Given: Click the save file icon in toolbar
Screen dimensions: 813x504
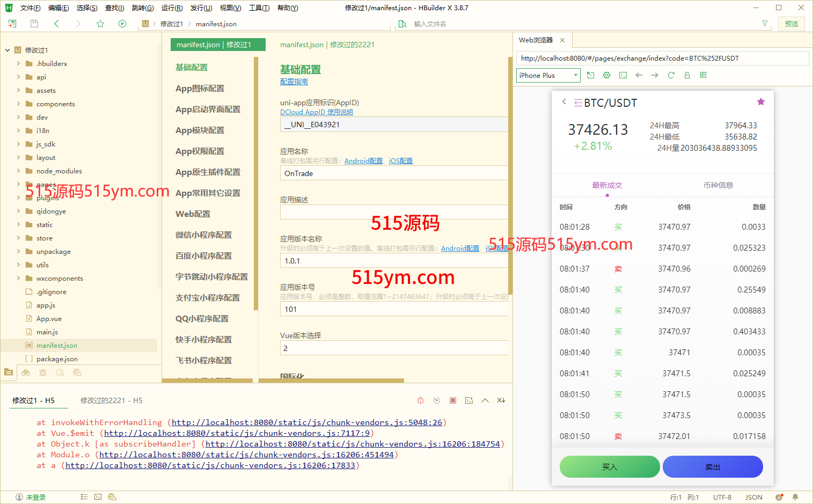Looking at the screenshot, I should click(34, 24).
